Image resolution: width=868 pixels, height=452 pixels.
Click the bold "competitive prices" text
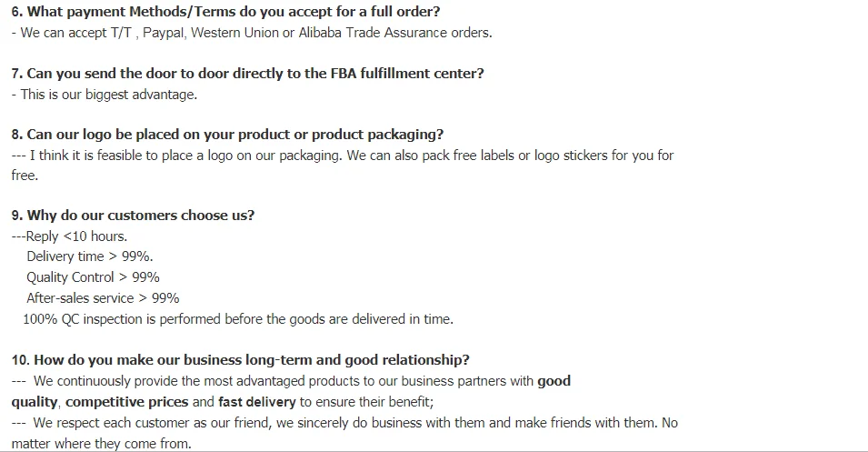(x=127, y=401)
